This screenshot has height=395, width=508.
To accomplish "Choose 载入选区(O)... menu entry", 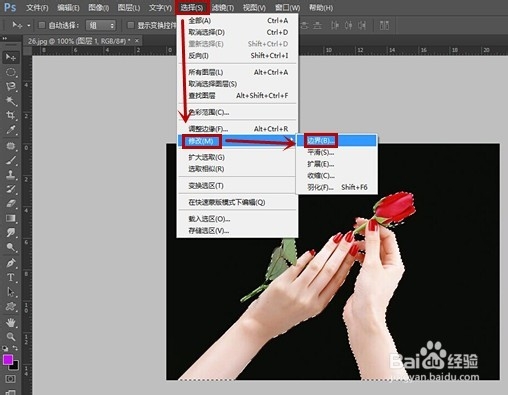I will click(238, 219).
